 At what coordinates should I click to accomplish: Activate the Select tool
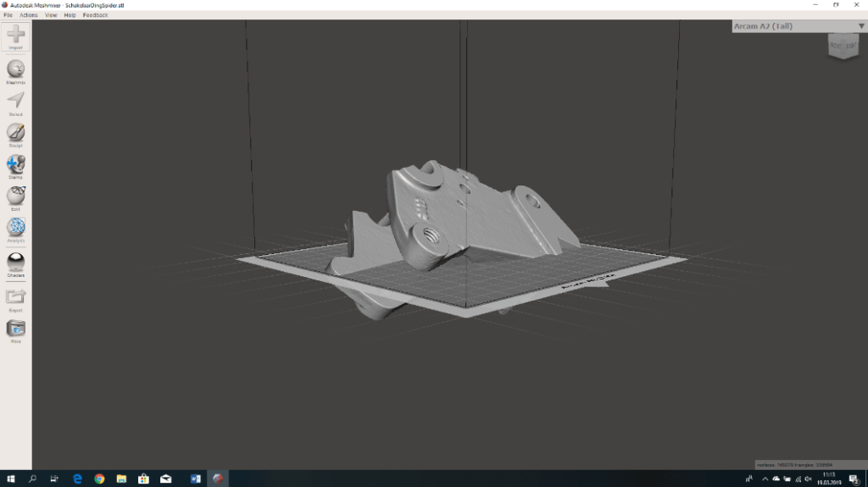pyautogui.click(x=15, y=101)
